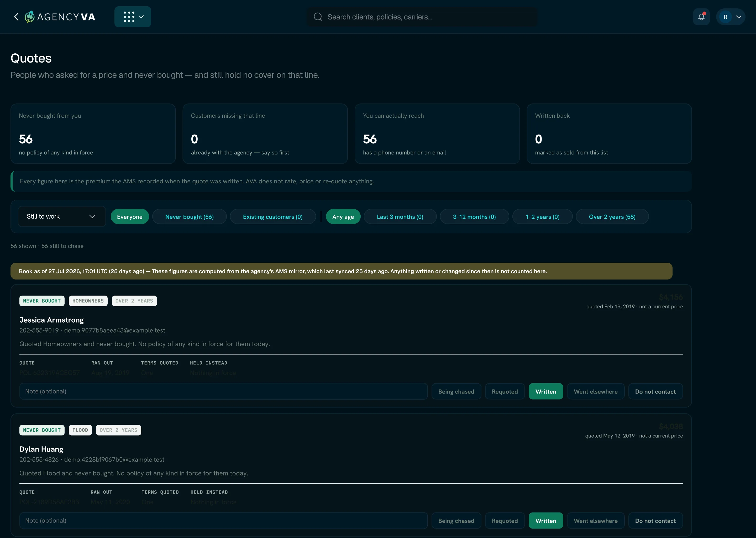This screenshot has width=756, height=538.
Task: Go back with the left chevron arrow
Action: (x=16, y=17)
